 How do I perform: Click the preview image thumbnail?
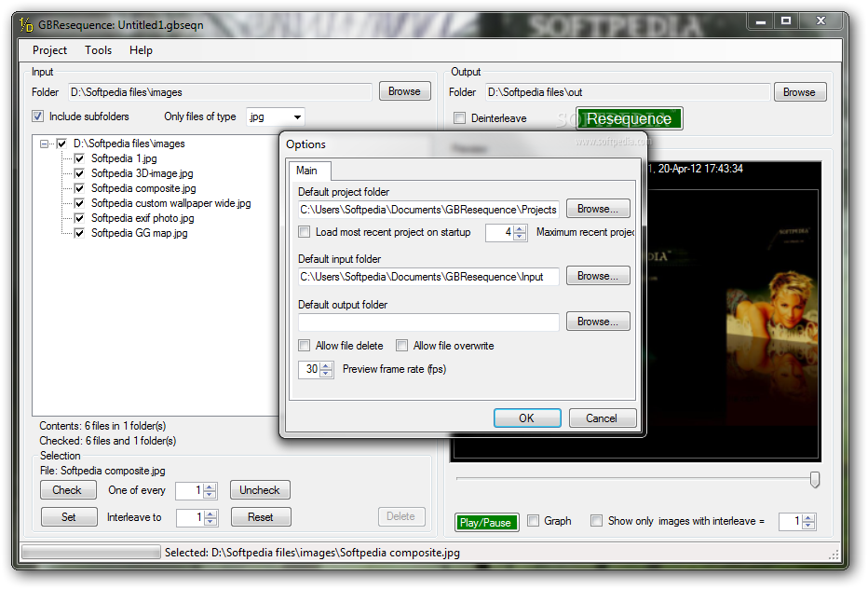pyautogui.click(x=733, y=311)
